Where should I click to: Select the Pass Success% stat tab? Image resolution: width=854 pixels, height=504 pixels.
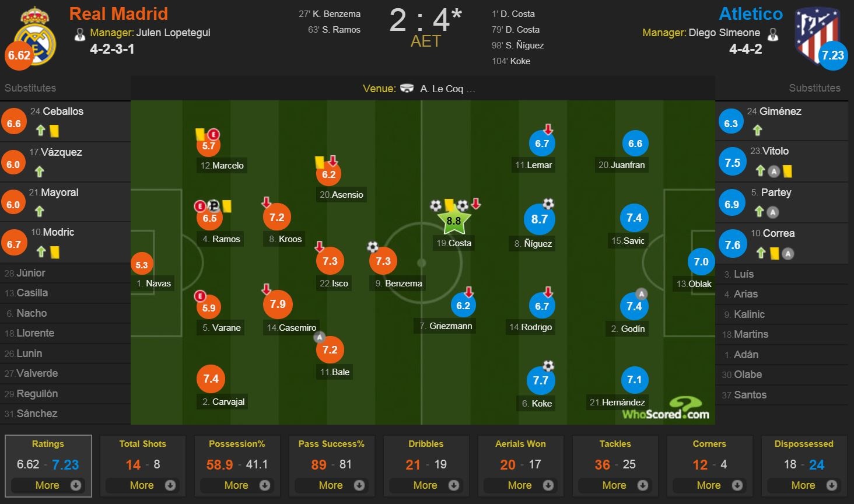331,444
